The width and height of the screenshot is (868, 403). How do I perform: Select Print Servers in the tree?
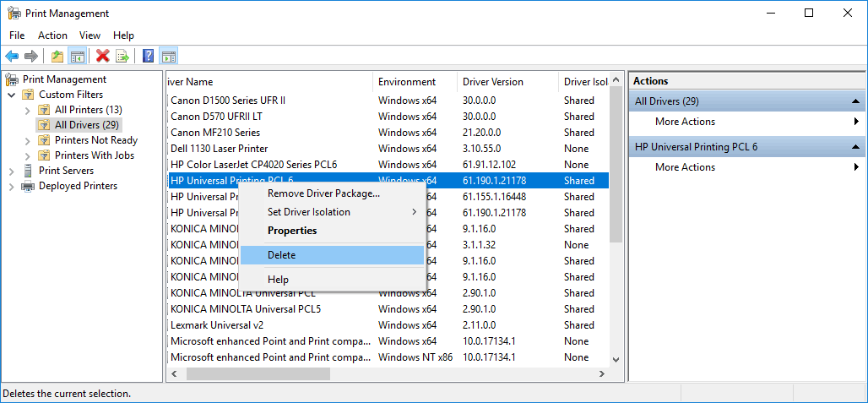(66, 171)
